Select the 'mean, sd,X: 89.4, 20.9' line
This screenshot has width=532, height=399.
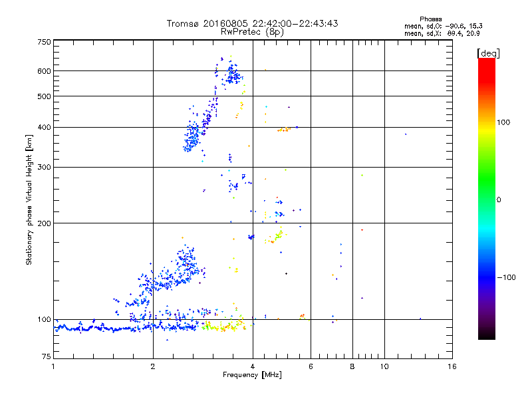[442, 34]
